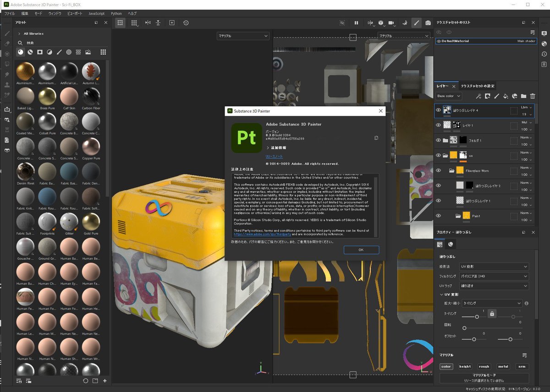Screen dimensions: 550x392
Task: Add a paint layer with brush icon
Action: point(496,96)
